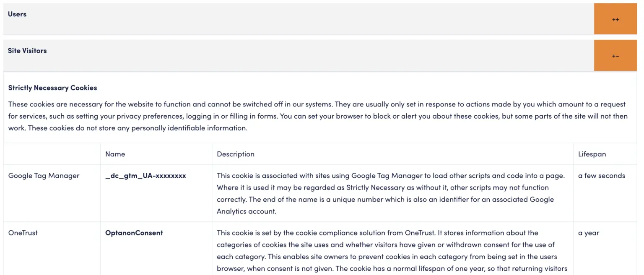
Task: Select the Google Tag Manager row label
Action: 44,176
